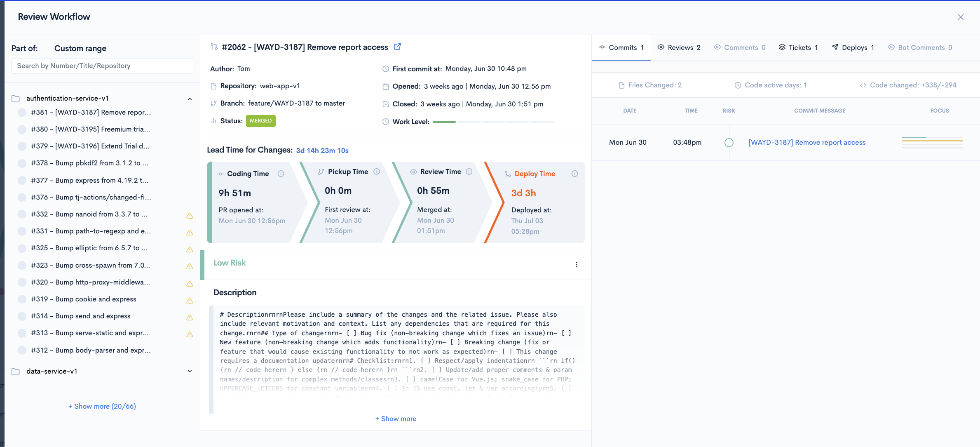980x447 pixels.
Task: Click the Pickup Time info icon
Action: click(377, 172)
